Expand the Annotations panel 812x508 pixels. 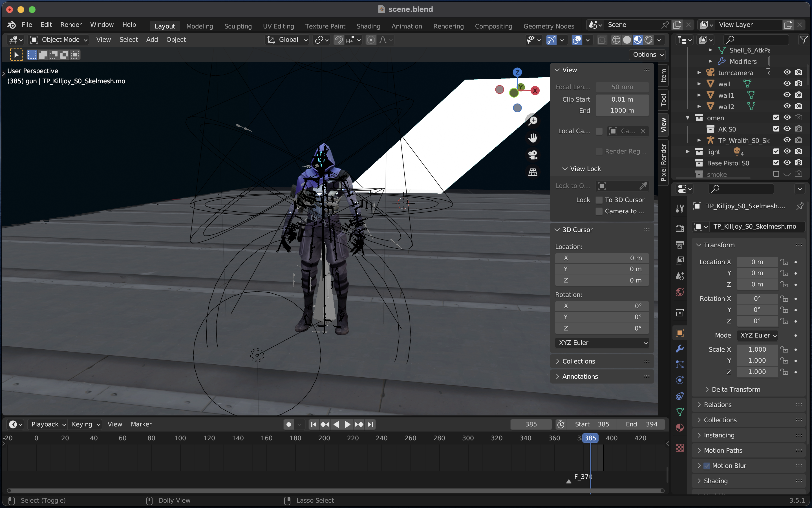click(602, 376)
